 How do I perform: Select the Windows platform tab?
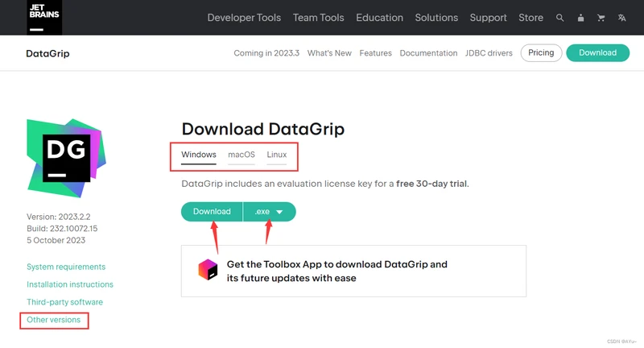point(199,155)
